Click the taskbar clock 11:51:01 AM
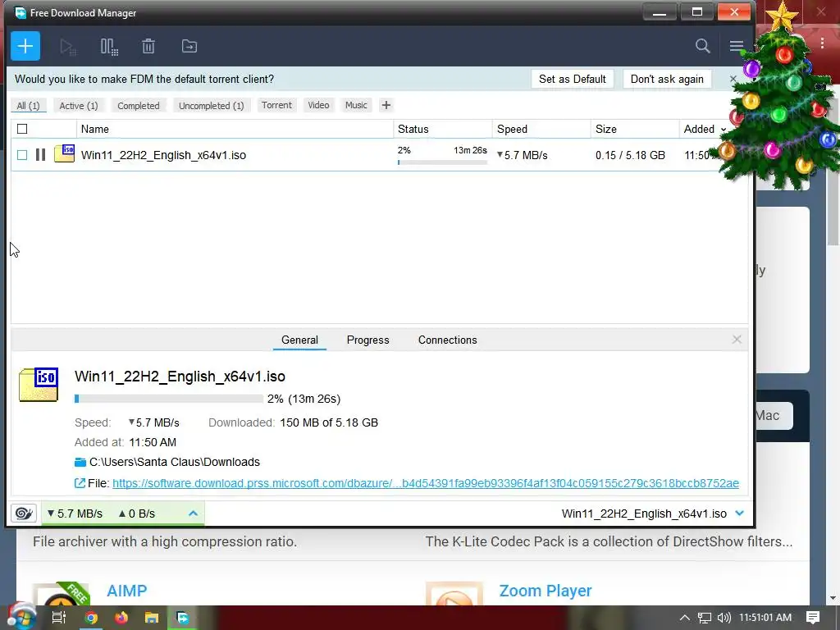The height and width of the screenshot is (630, 840). [765, 618]
